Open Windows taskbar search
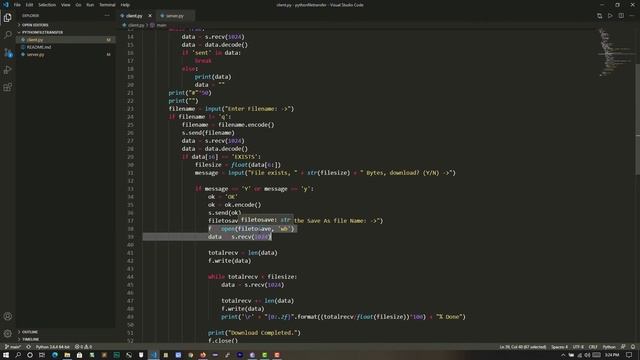640x360 pixels. click(18, 355)
